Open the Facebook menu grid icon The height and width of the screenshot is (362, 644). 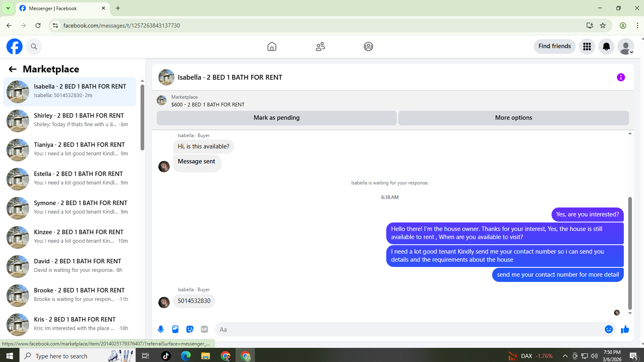pos(587,47)
